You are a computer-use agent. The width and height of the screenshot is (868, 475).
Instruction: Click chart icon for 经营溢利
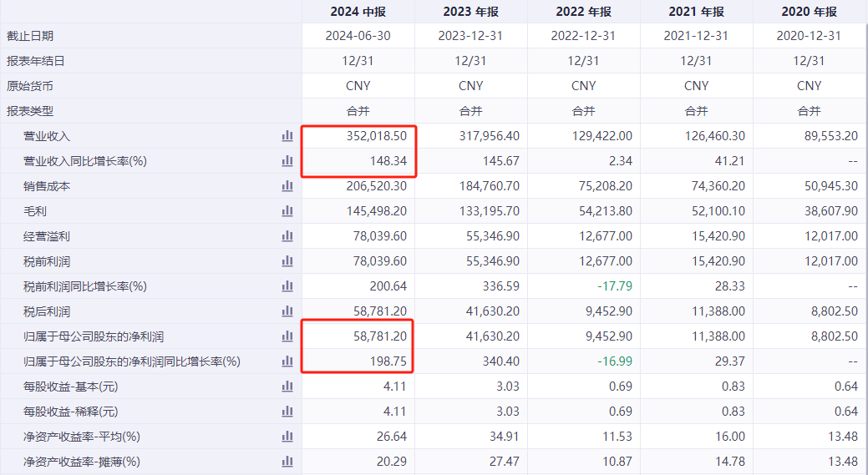coord(287,236)
